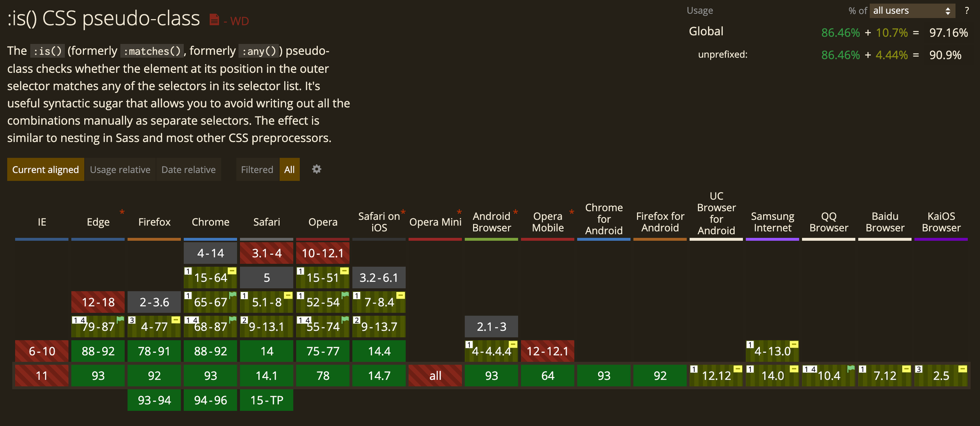Click the green flag on Edge 79-87

tap(120, 320)
